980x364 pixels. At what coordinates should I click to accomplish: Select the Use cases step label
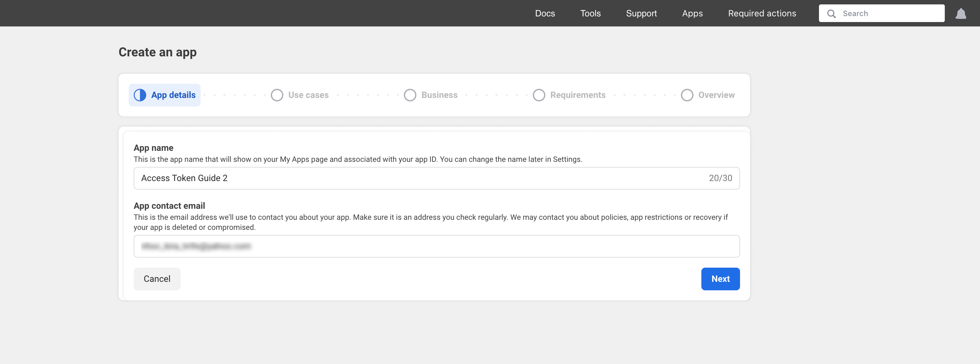pyautogui.click(x=308, y=95)
